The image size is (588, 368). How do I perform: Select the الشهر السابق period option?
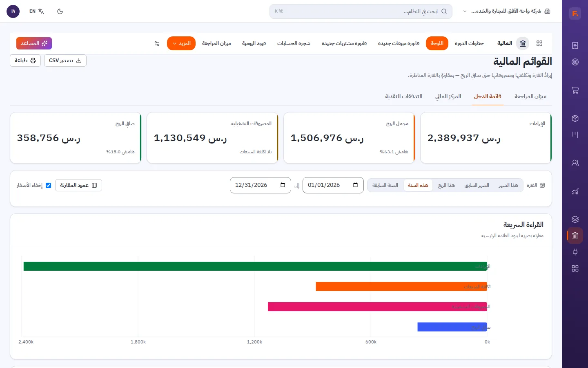[x=477, y=185]
